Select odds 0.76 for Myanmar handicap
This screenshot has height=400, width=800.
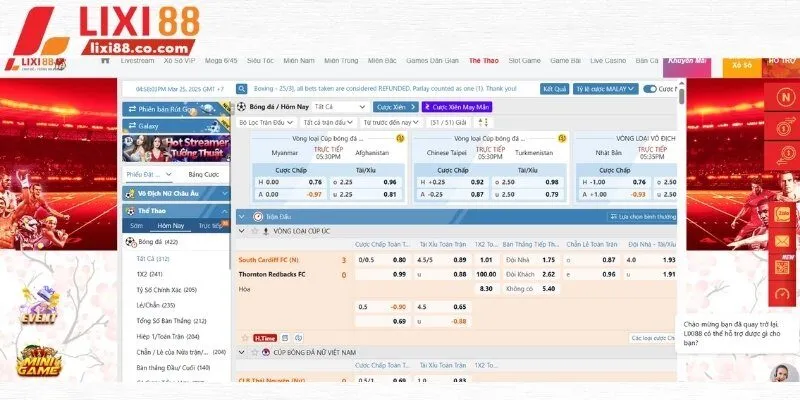315,182
